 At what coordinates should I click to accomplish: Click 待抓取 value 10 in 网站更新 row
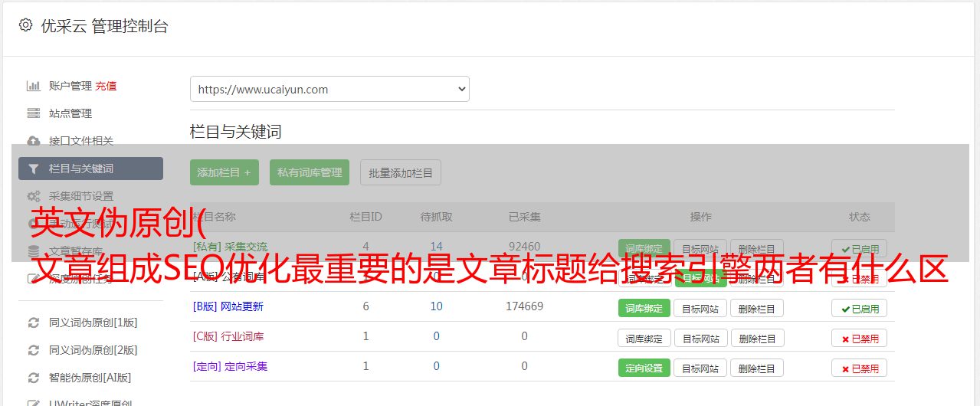pyautogui.click(x=436, y=306)
